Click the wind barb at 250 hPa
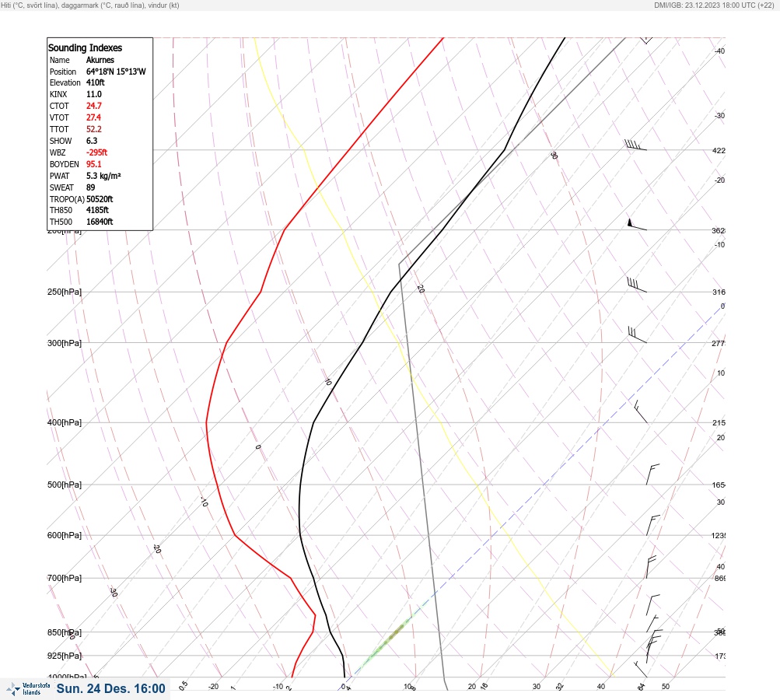Viewport: 780px width, 700px height. tap(637, 285)
